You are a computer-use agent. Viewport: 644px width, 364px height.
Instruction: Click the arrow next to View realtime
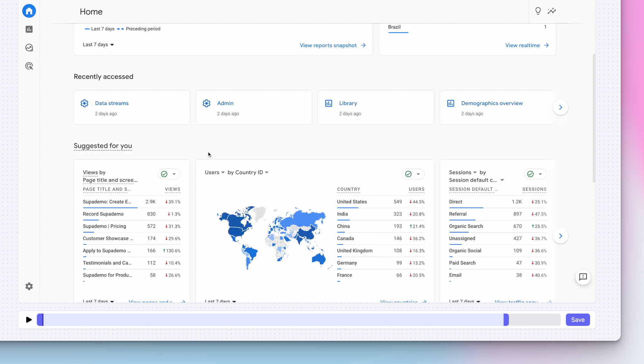(546, 45)
